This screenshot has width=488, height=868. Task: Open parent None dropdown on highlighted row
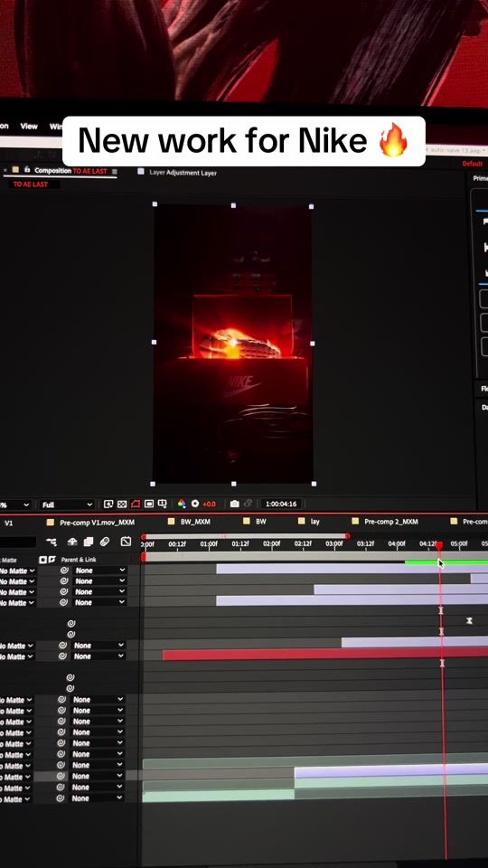pyautogui.click(x=97, y=776)
